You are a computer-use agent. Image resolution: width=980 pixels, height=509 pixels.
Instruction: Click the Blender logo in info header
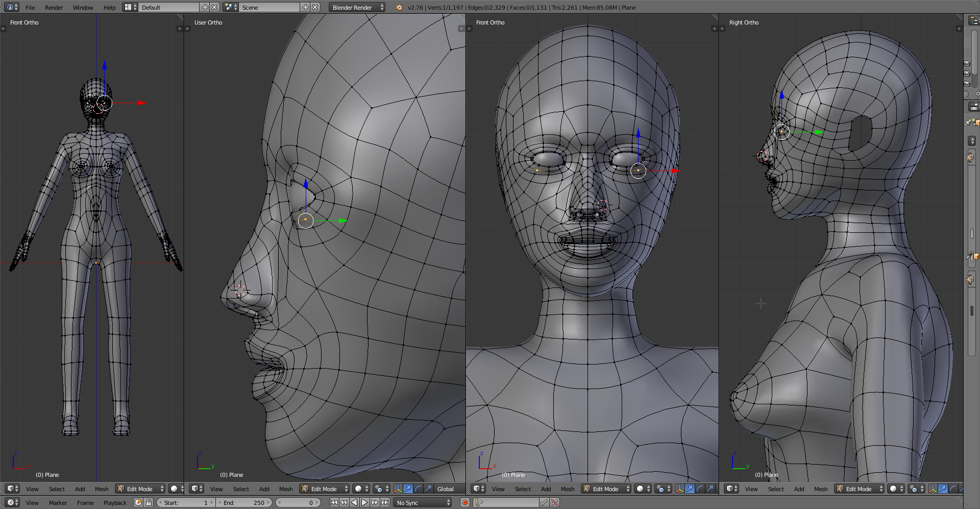tap(399, 8)
